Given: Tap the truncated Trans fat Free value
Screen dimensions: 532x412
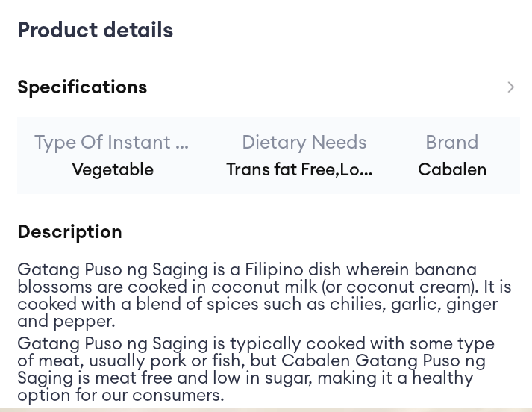Looking at the screenshot, I should coord(299,169).
